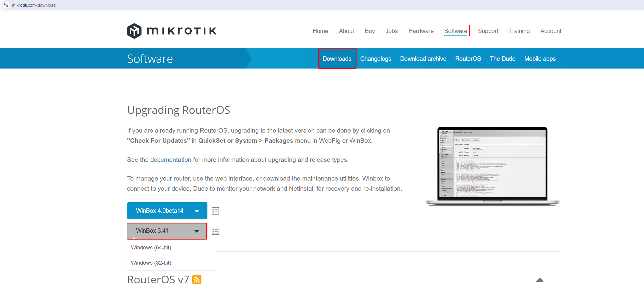This screenshot has width=644, height=292.
Task: Toggle the WinBox 3.41 dropdown
Action: coord(167,231)
